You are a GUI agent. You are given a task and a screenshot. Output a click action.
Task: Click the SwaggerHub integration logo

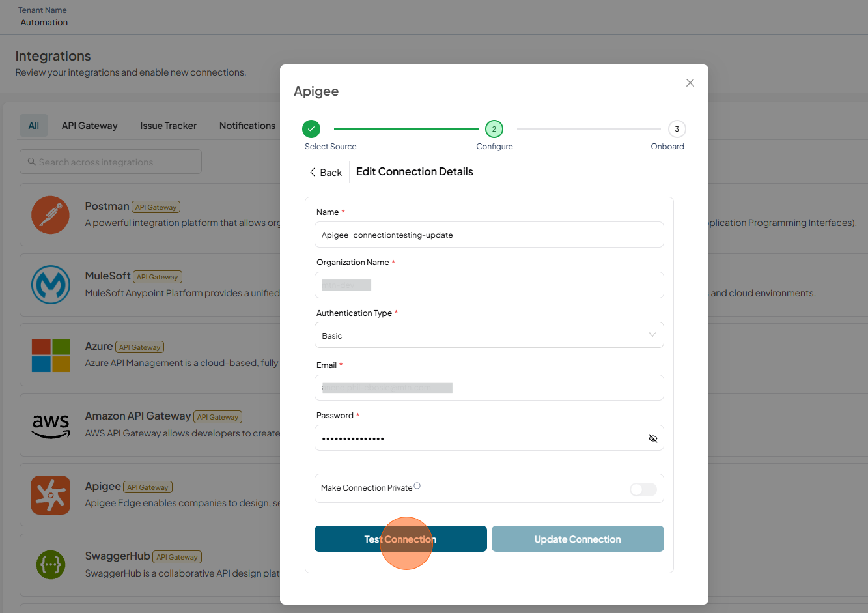(51, 565)
